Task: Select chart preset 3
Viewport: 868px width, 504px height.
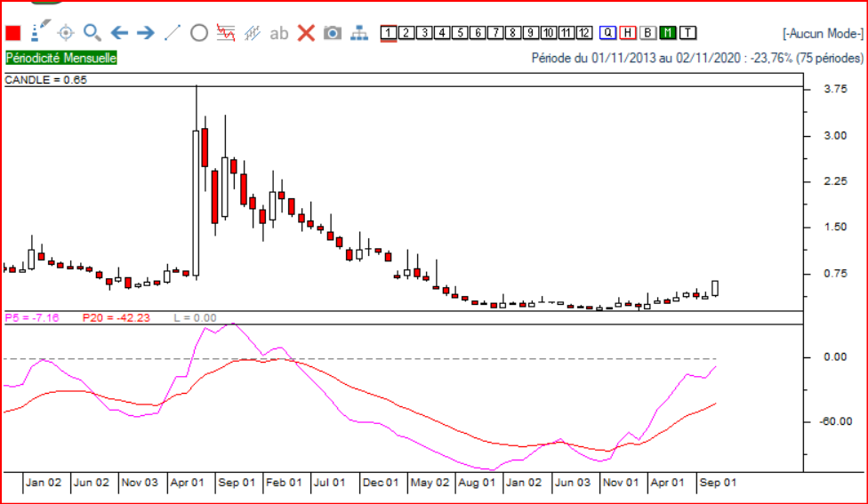Action: pos(424,33)
